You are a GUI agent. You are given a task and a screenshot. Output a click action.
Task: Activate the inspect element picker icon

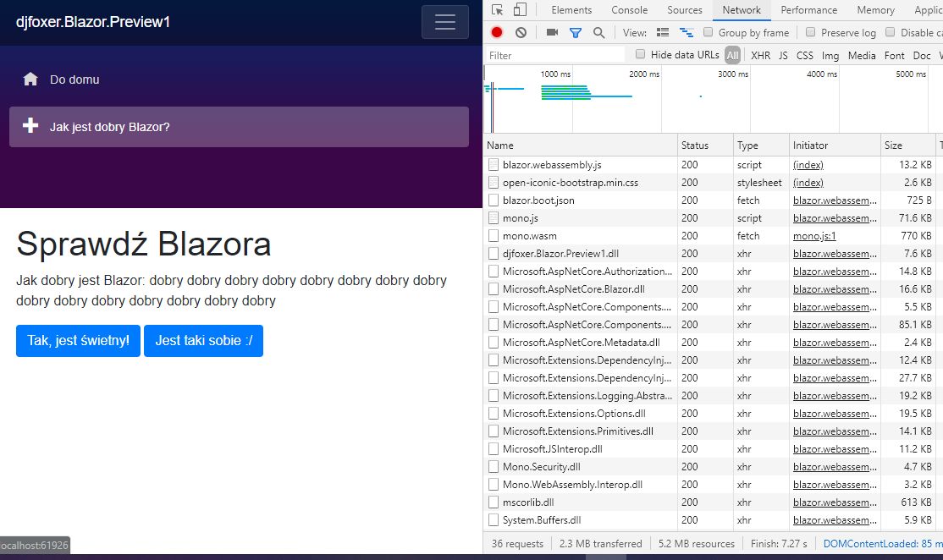(x=498, y=9)
